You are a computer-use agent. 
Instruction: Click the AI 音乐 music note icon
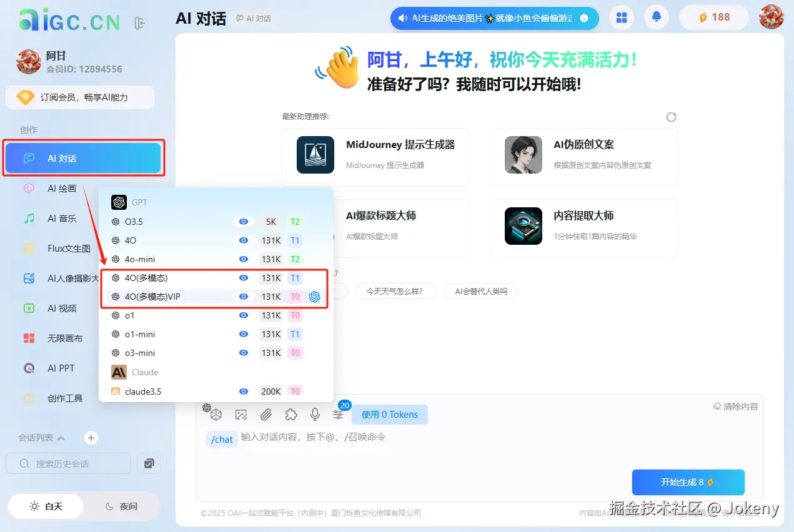coord(29,219)
